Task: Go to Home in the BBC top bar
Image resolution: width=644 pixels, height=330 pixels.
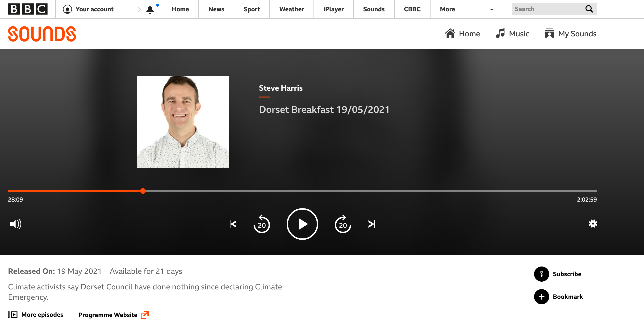Action: pos(180,9)
